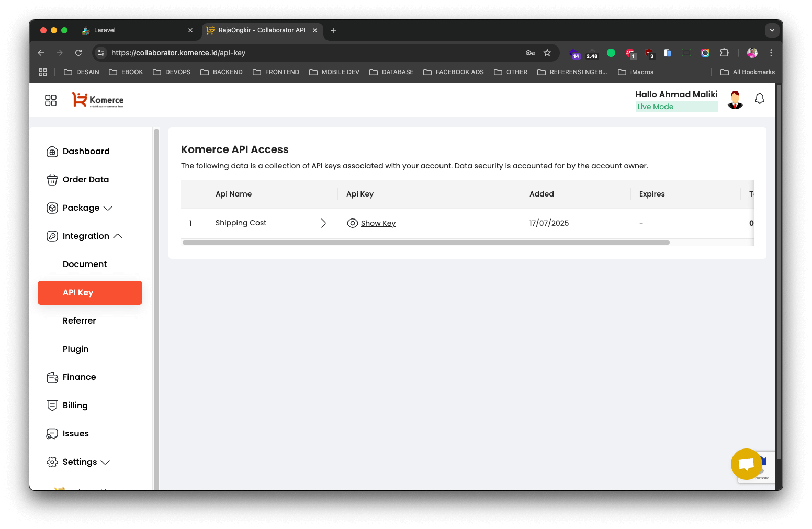
Task: Open the Extensions puzzle icon
Action: pos(724,53)
